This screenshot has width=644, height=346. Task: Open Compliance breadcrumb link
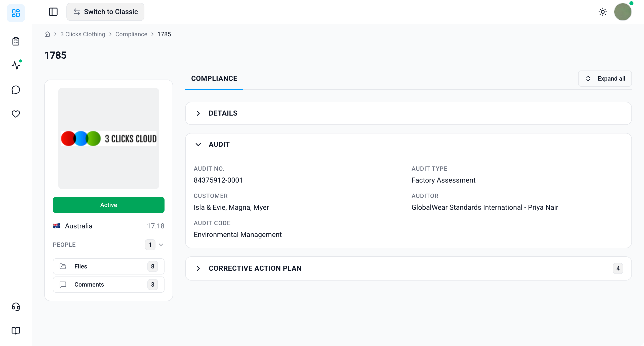pos(131,34)
